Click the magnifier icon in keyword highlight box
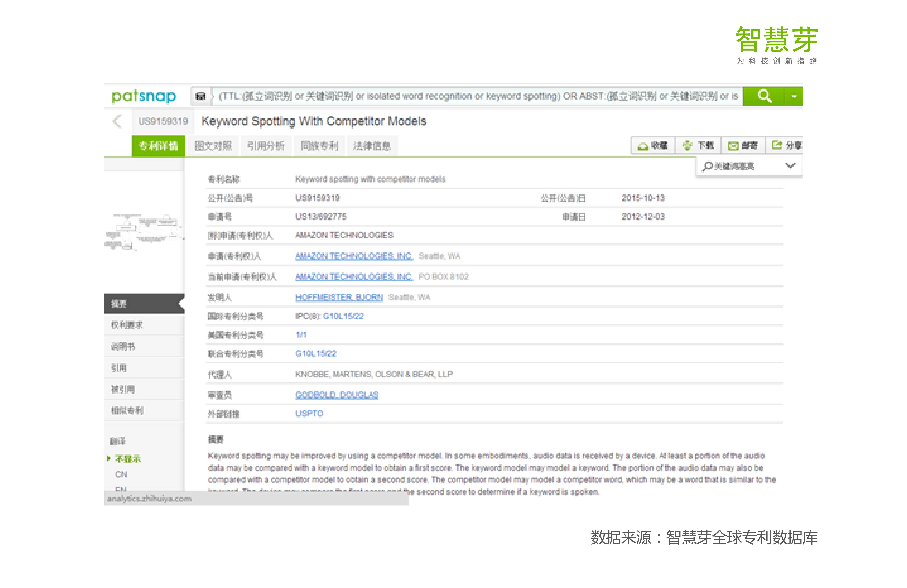 [x=707, y=166]
